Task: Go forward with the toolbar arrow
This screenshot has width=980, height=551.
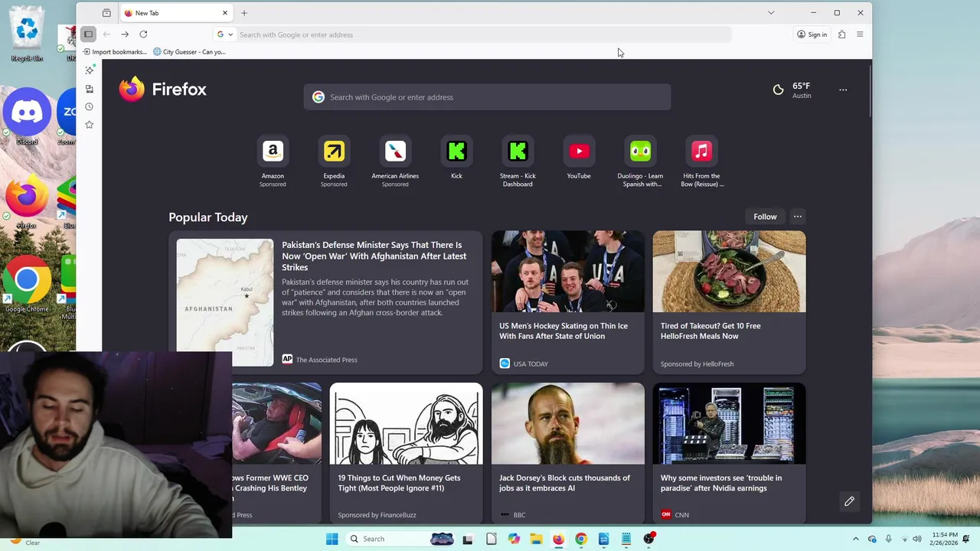Action: coord(125,34)
